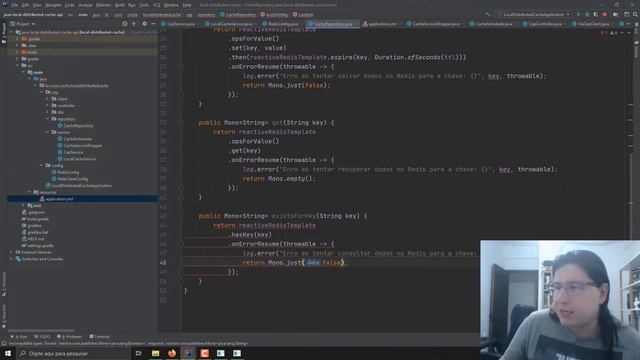Image resolution: width=640 pixels, height=360 pixels.
Task: Open the Navigate menu
Action: click(x=53, y=5)
